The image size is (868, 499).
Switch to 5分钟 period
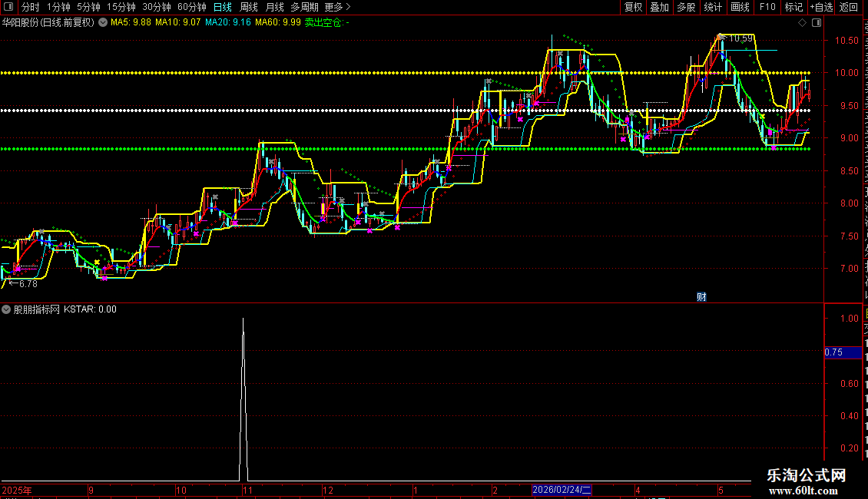88,7
